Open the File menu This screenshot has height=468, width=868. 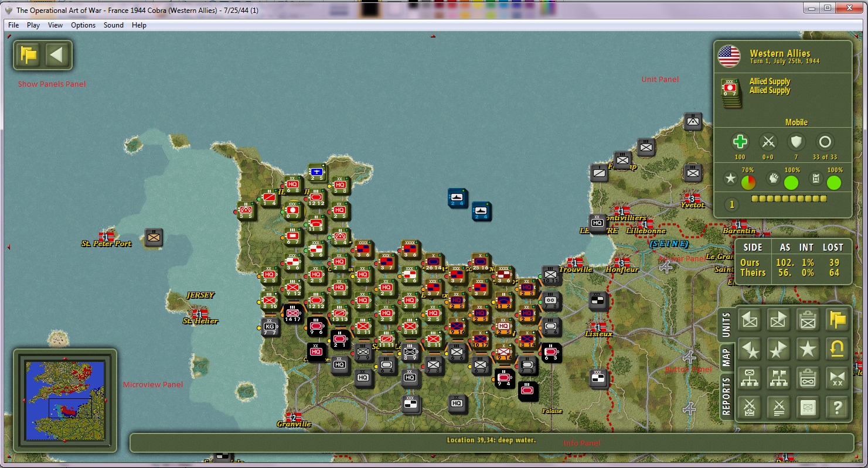pyautogui.click(x=13, y=25)
